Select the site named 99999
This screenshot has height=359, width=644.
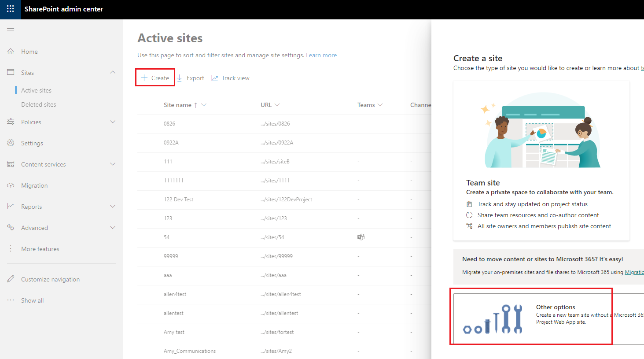coord(171,256)
